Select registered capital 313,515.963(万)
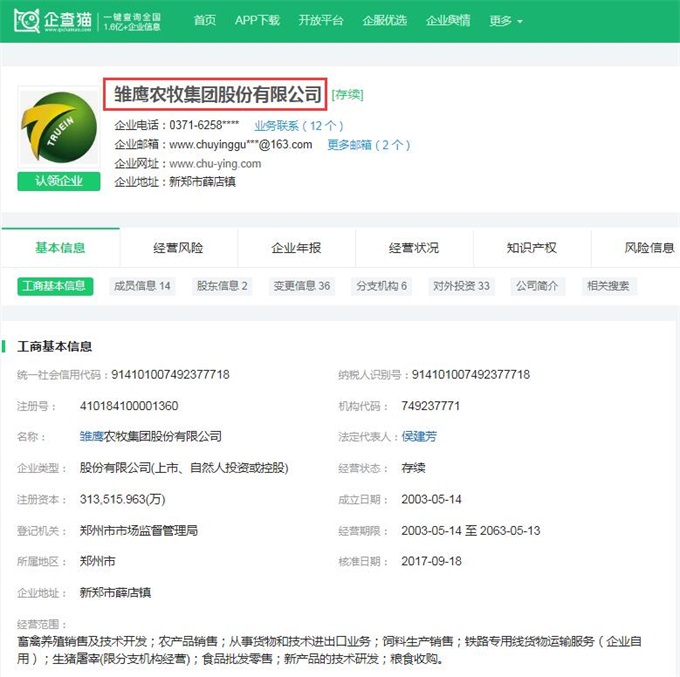Image resolution: width=680 pixels, height=677 pixels. 123,499
